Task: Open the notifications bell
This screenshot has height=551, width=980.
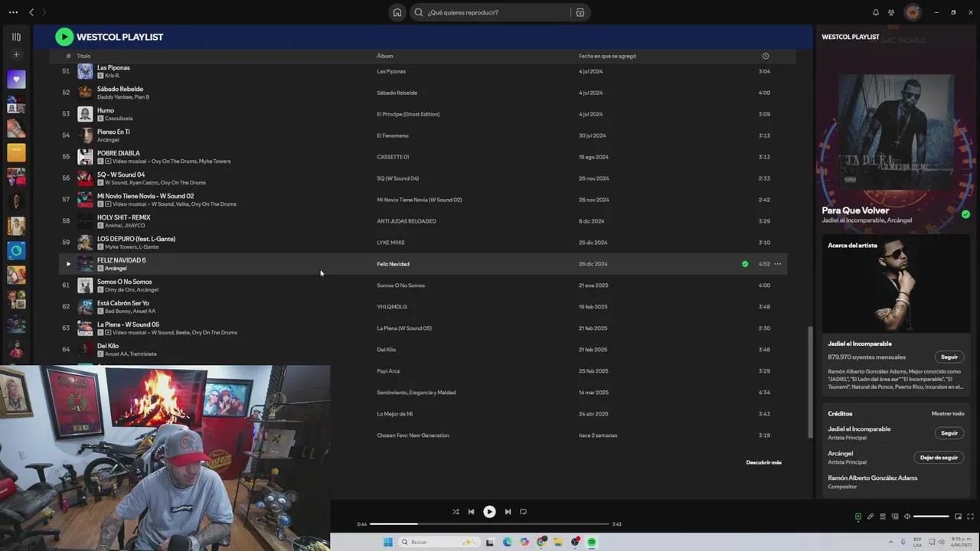Action: (876, 12)
